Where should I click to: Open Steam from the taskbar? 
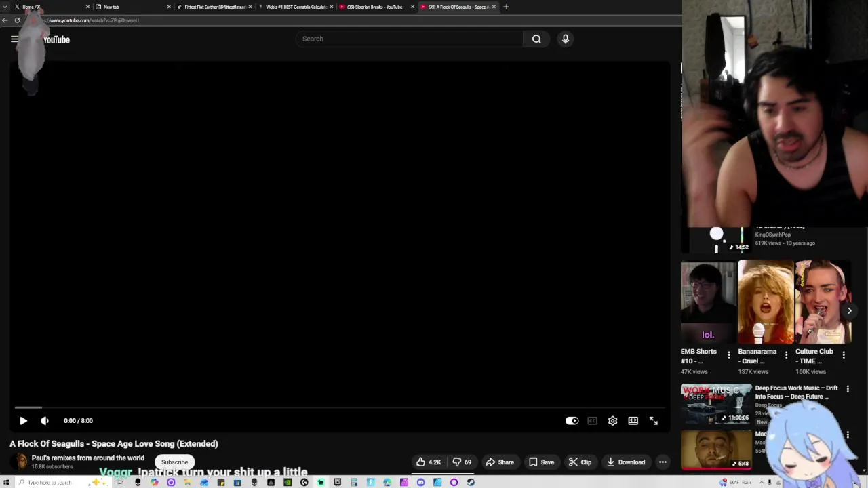[471, 482]
